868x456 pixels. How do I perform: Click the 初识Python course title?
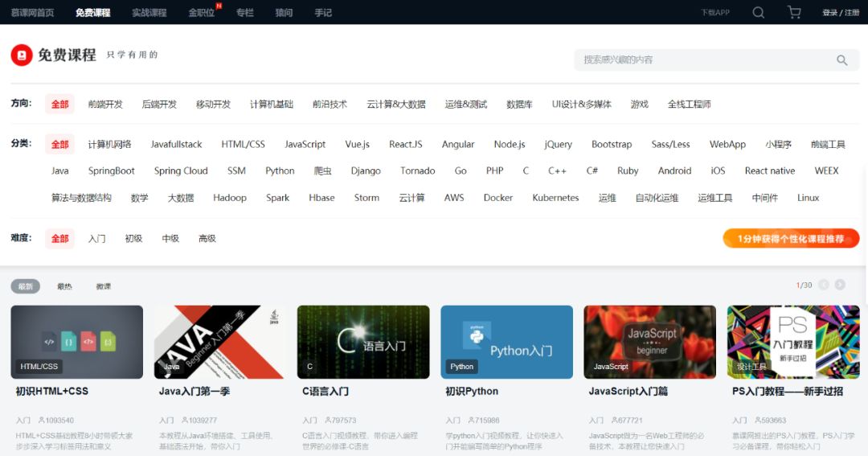click(472, 391)
